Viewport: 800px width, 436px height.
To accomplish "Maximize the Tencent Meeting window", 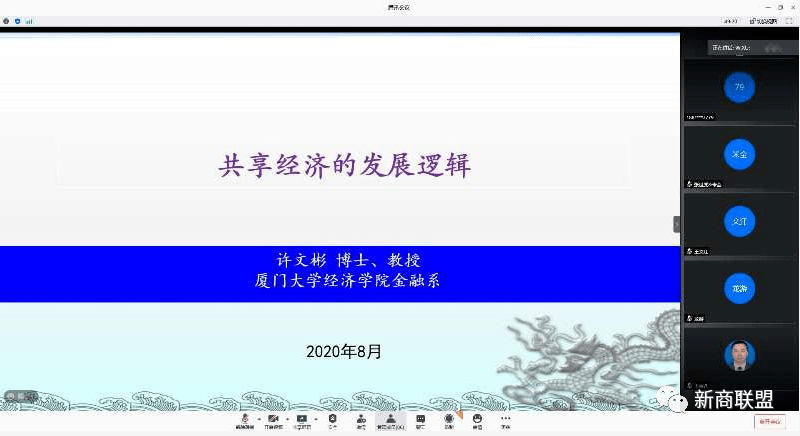I will pos(780,7).
